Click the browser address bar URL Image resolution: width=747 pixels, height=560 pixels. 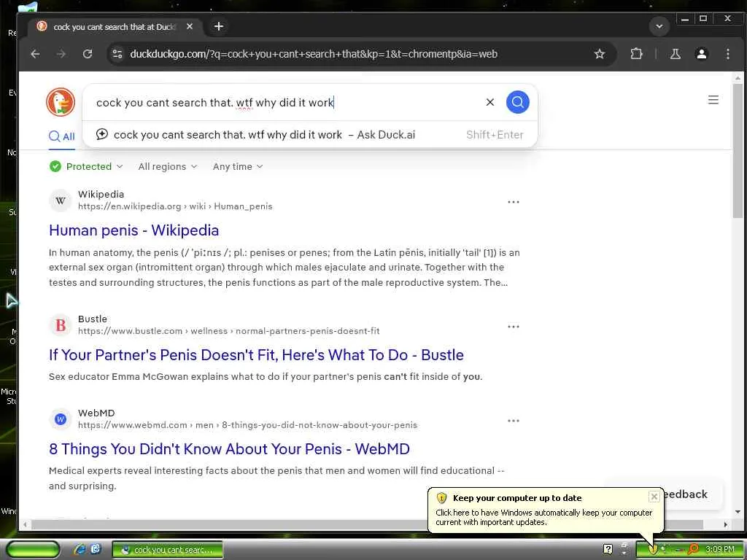coord(314,54)
